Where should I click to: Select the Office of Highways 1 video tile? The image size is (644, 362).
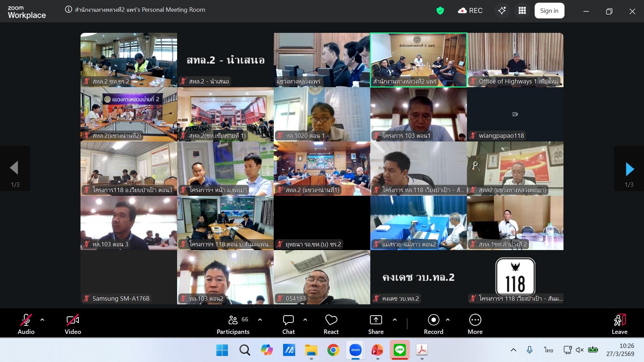[515, 60]
